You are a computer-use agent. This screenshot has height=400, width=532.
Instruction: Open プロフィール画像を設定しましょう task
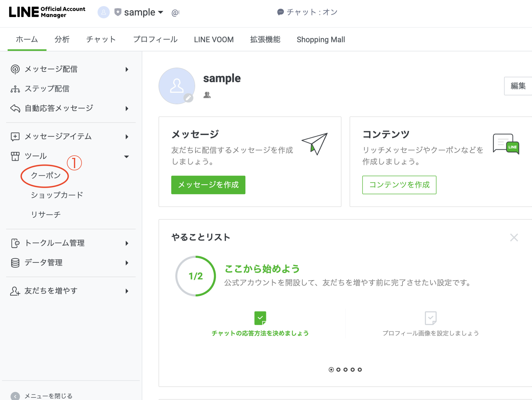[x=431, y=333]
